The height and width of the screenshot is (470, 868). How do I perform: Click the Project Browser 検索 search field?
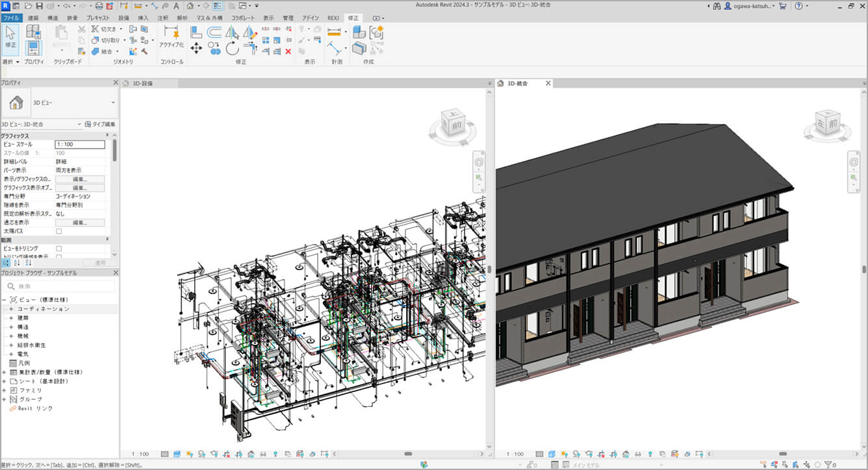tap(60, 286)
